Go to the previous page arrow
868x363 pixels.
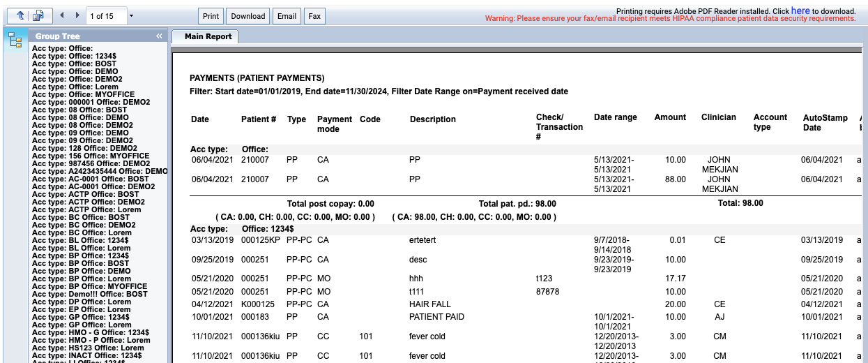click(x=61, y=15)
